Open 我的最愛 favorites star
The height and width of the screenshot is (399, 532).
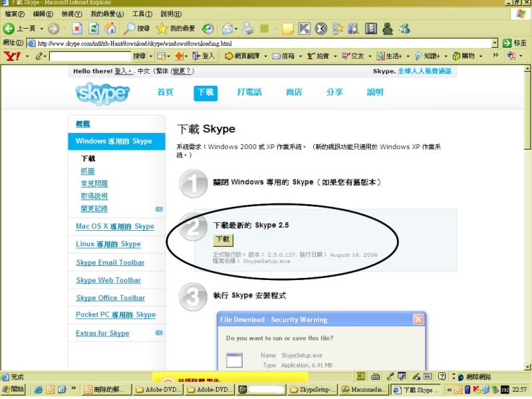pyautogui.click(x=176, y=29)
